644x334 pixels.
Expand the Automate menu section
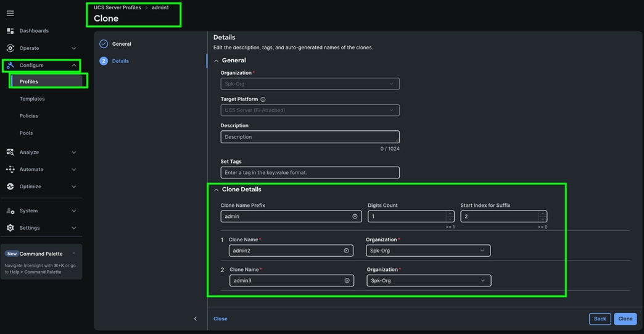[74, 169]
